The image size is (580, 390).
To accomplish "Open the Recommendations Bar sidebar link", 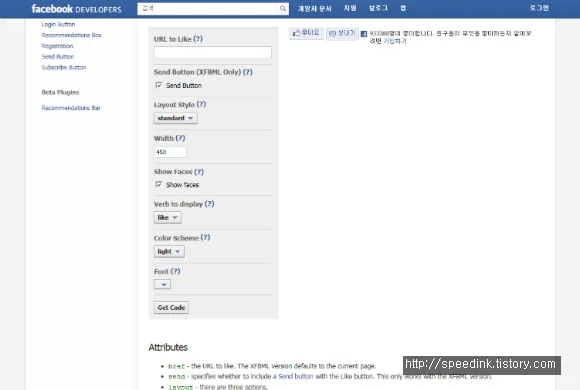I will click(71, 108).
